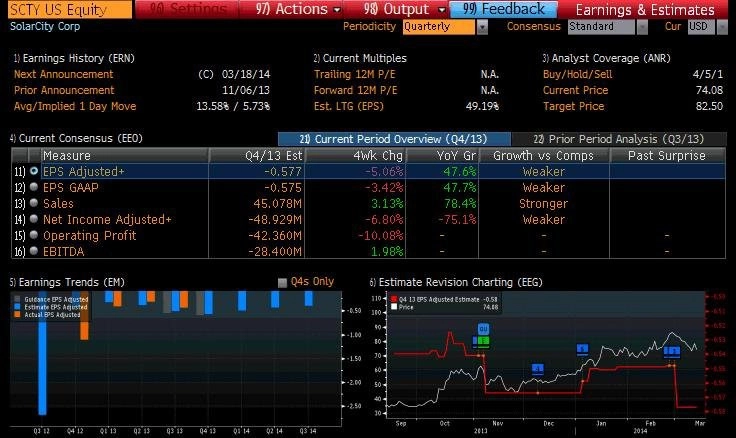Select the blue event marker in early December
Viewport: 736px width, 438px height.
pos(538,369)
